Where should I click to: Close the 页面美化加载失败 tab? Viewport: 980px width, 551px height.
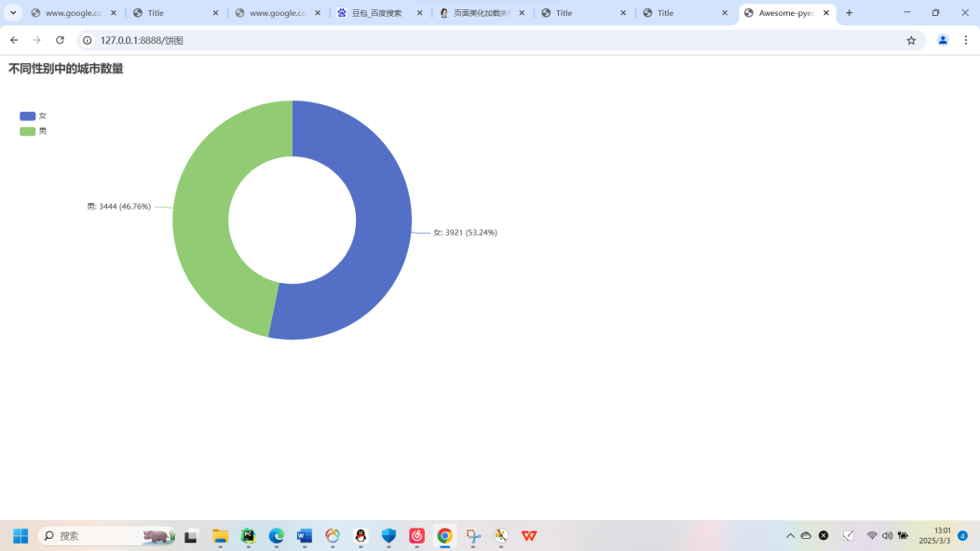pos(522,12)
